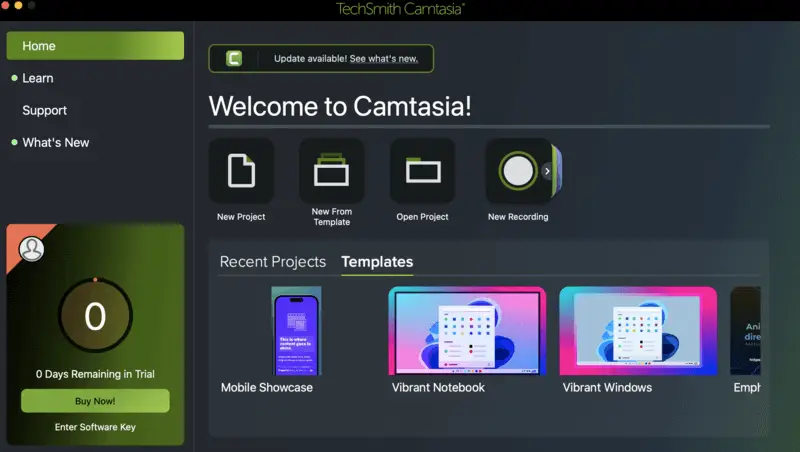
Task: Click the red close window button
Action: [x=5, y=5]
